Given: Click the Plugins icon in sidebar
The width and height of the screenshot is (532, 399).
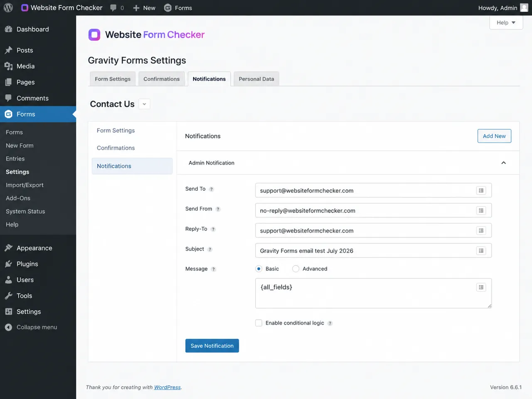Looking at the screenshot, I should pyautogui.click(x=8, y=264).
